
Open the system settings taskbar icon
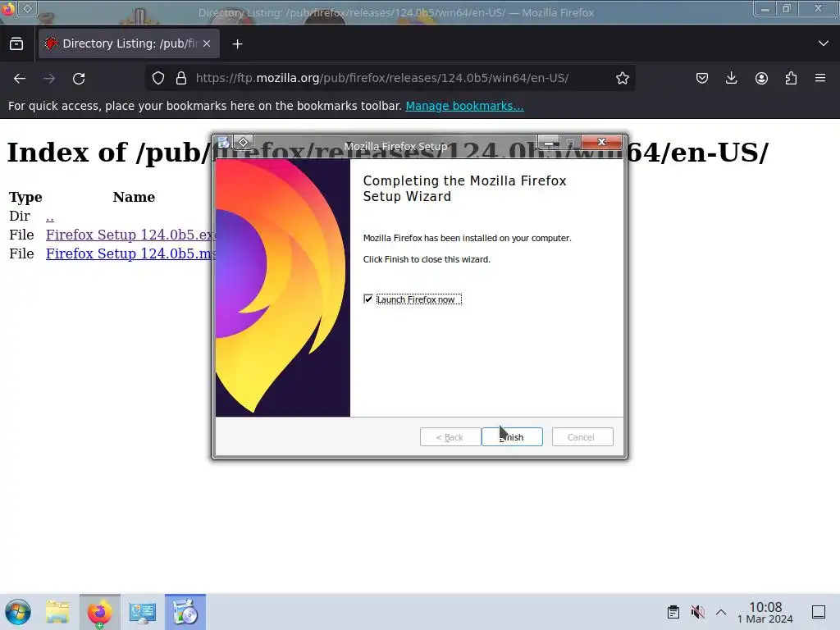point(142,612)
